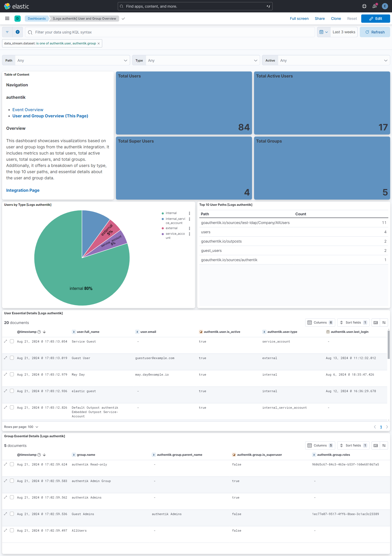Go to the Dashboards breadcrumb
This screenshot has height=556, width=392.
[37, 18]
